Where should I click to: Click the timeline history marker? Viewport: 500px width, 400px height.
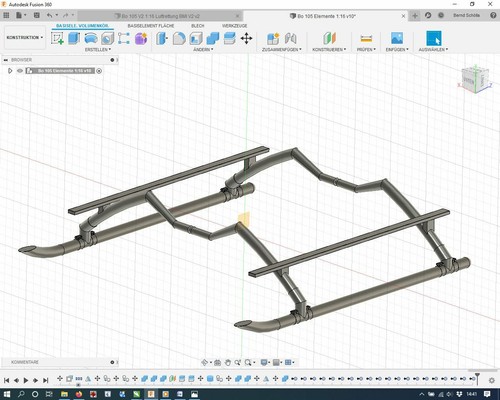(x=477, y=378)
